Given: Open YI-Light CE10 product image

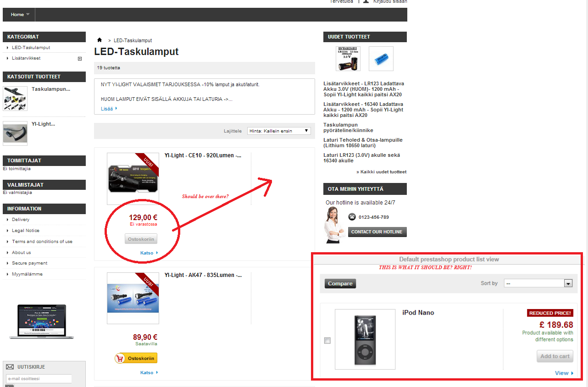Looking at the screenshot, I should coord(133,179).
